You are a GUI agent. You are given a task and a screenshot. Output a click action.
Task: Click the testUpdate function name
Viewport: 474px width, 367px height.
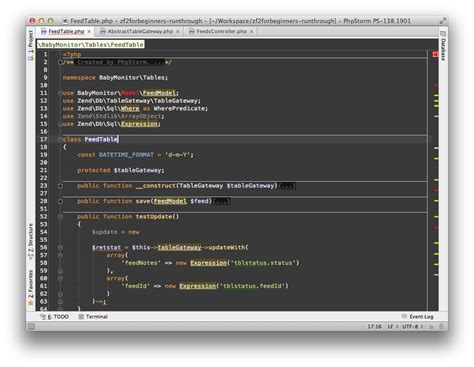click(x=154, y=217)
